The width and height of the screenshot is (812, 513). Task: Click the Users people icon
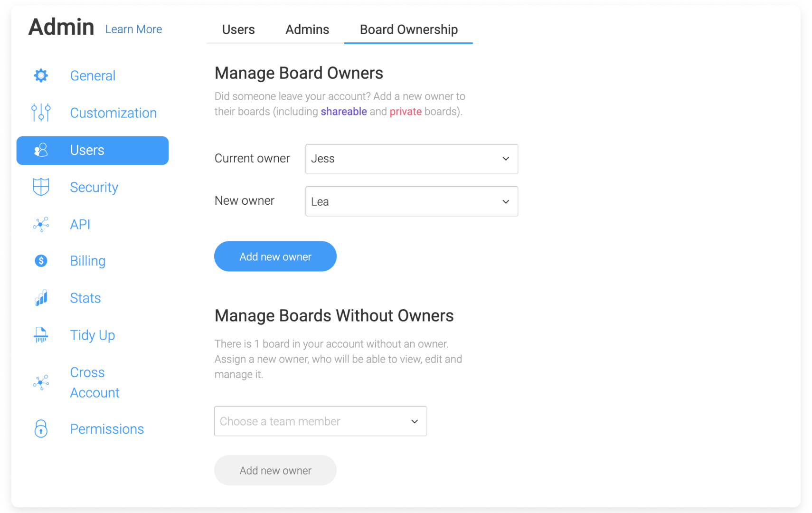click(x=41, y=150)
